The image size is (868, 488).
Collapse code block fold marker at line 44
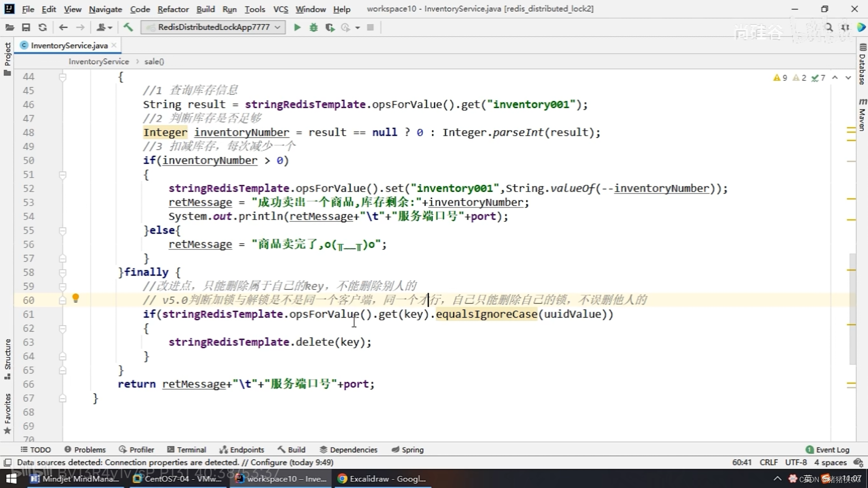pyautogui.click(x=63, y=77)
